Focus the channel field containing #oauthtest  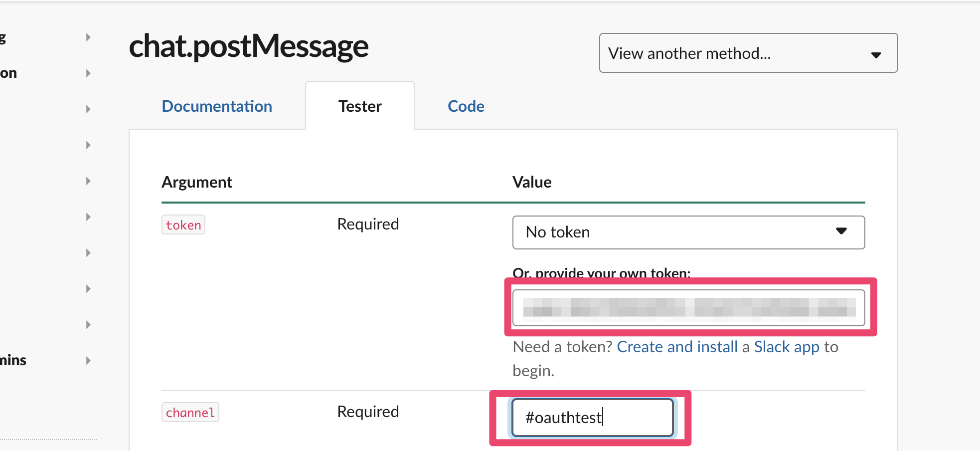click(592, 417)
